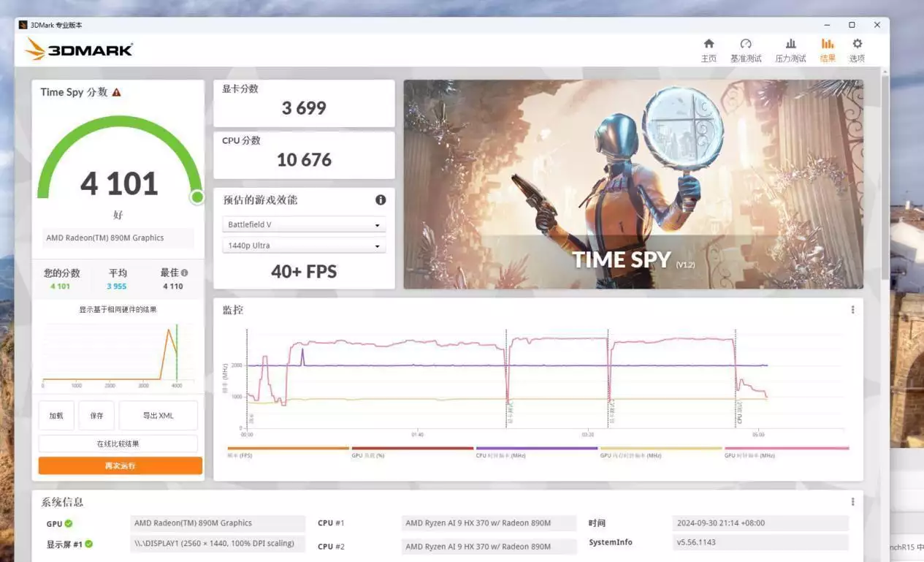Click the DISPLAY1 2560 × 1440 field
The image size is (924, 562).
218,544
